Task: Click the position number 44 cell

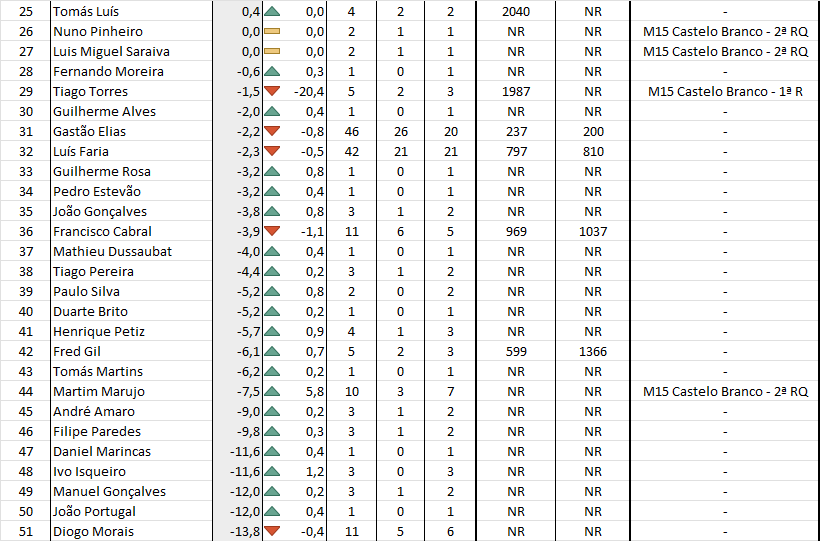Action: tap(26, 391)
